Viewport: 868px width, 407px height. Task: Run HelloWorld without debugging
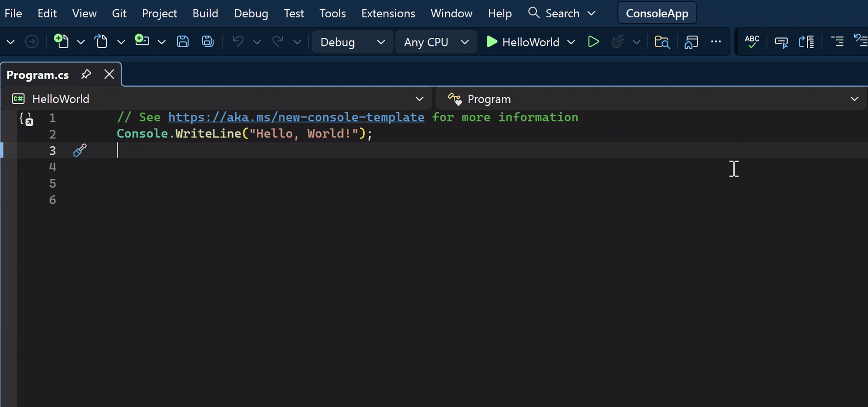593,42
